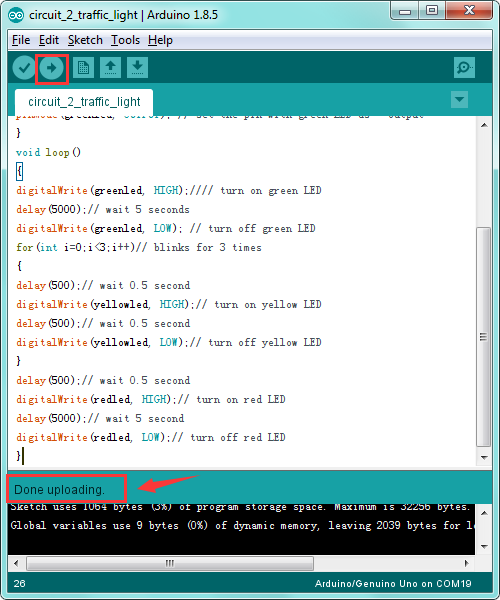Image resolution: width=500 pixels, height=600 pixels.
Task: Click the horizontal scrollbar thumb
Action: coord(170,563)
